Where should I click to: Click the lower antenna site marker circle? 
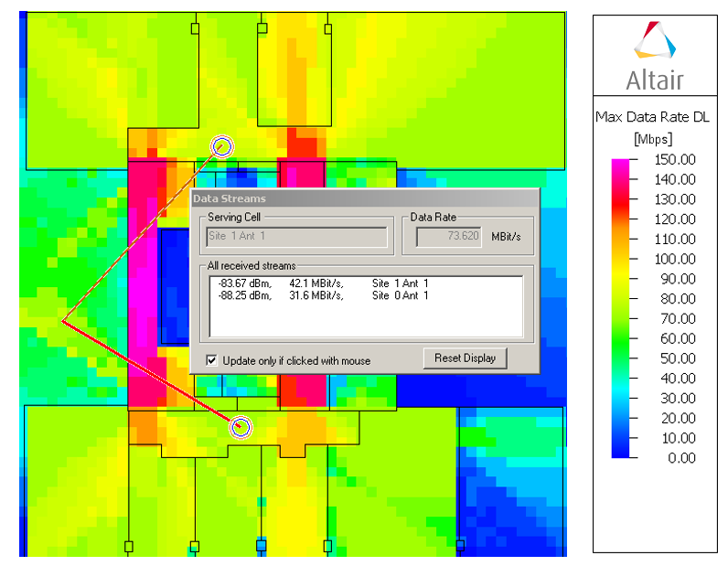pos(241,426)
